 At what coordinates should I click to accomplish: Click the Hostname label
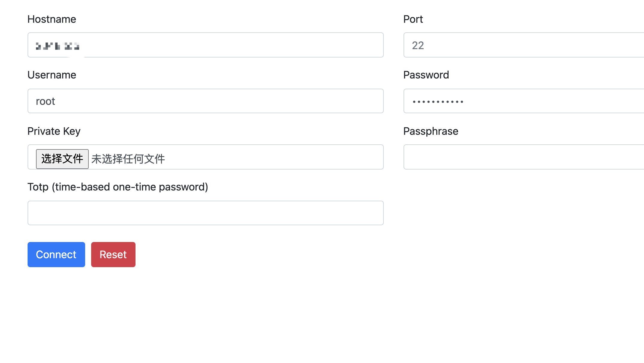coord(52,19)
